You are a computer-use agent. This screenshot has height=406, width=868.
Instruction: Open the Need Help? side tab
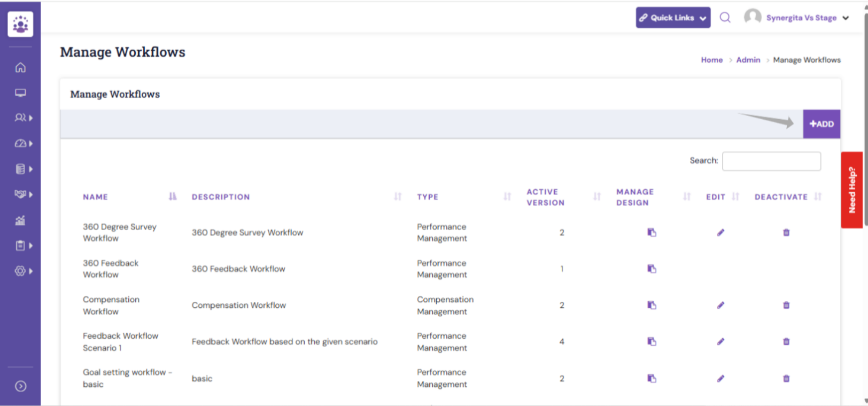tap(852, 190)
